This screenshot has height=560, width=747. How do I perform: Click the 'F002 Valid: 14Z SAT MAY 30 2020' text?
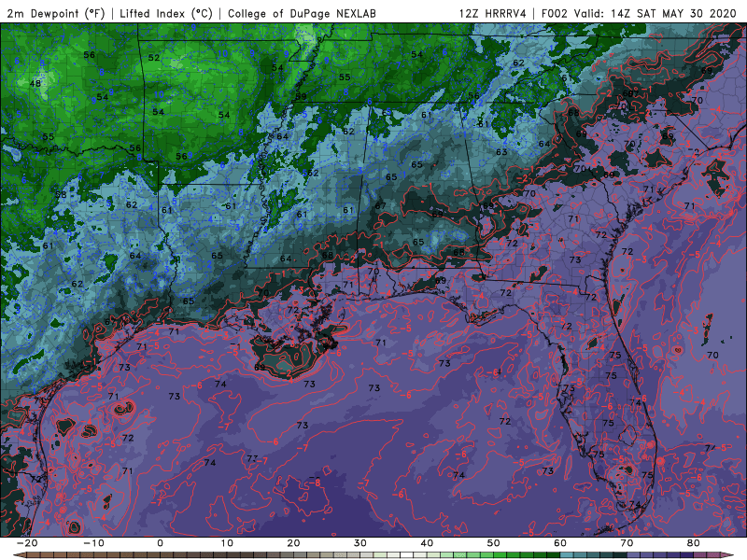639,13
